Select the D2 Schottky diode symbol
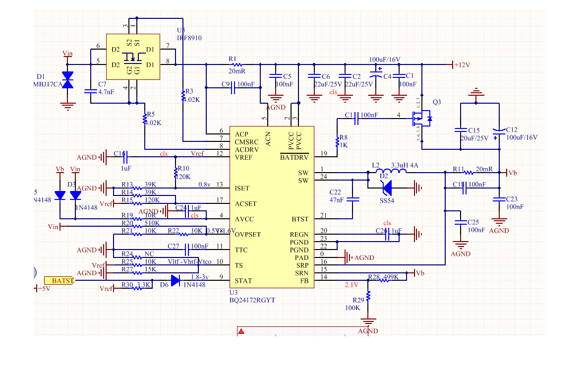This screenshot has height=380, width=588. pos(386,188)
